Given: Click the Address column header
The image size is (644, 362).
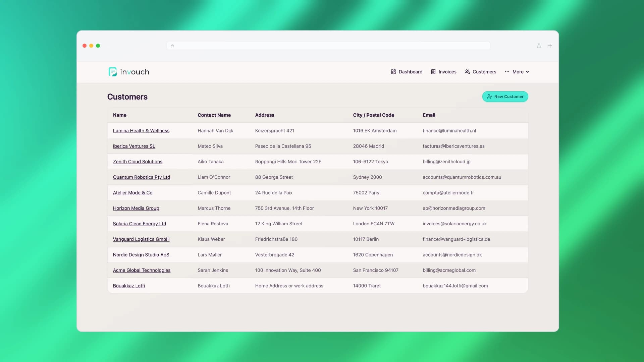Looking at the screenshot, I should (265, 115).
